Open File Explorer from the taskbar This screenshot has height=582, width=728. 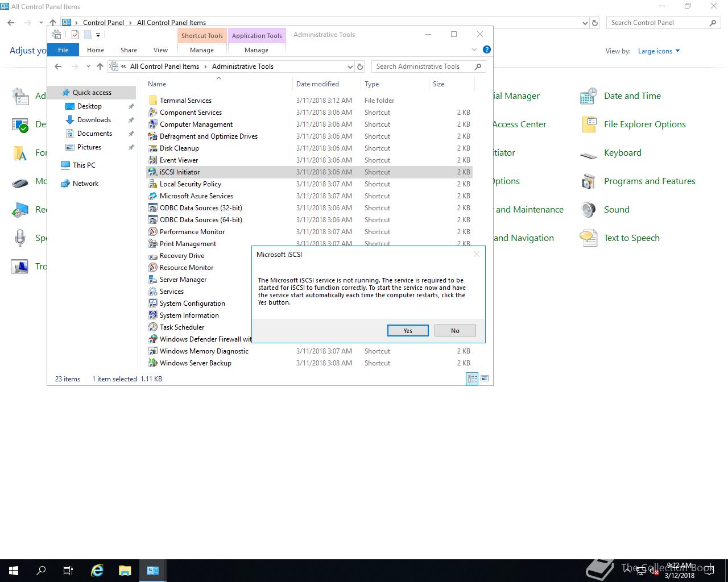(x=125, y=570)
